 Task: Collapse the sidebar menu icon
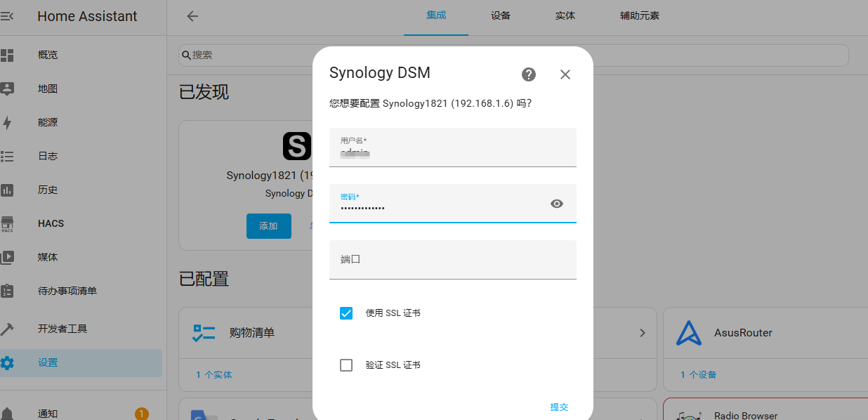[6, 16]
